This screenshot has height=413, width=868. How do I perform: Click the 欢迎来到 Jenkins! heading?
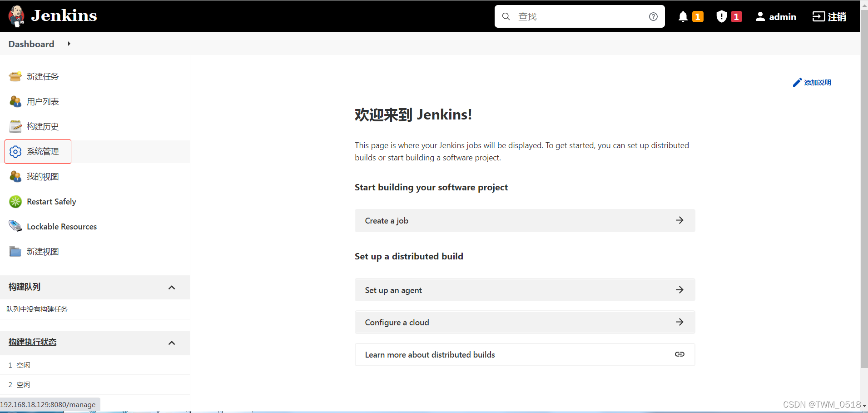tap(413, 114)
